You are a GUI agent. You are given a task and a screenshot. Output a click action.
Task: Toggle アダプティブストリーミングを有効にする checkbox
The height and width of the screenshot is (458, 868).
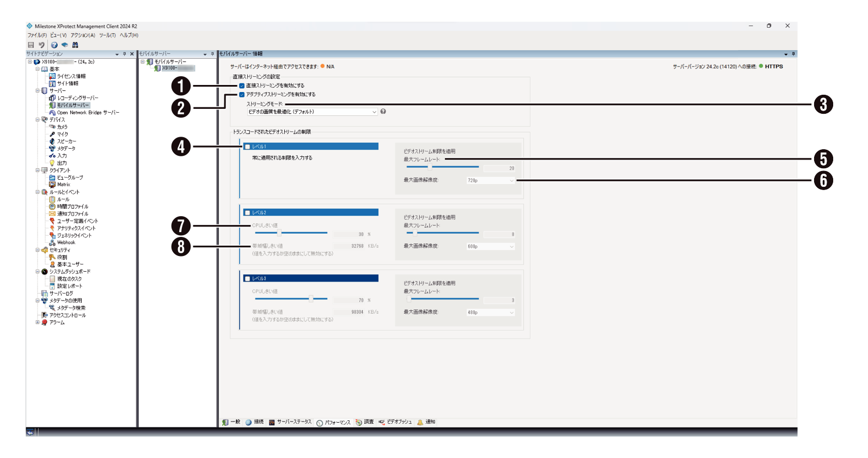[242, 94]
